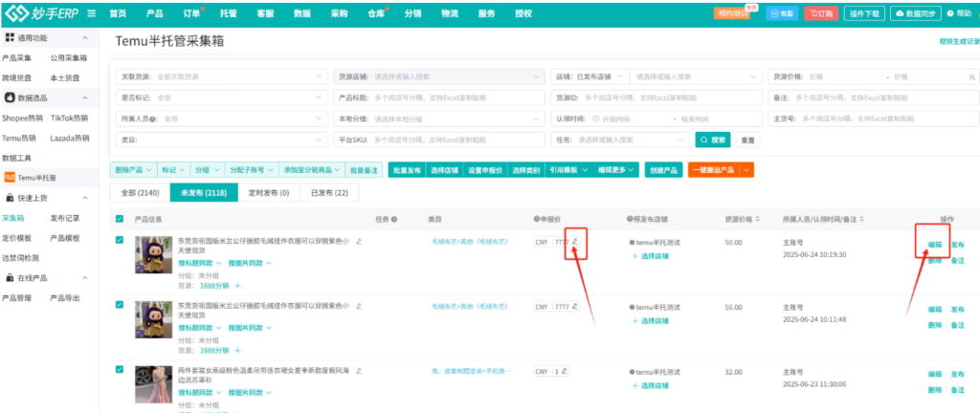Click sort icon on 货源价格 column
The width and height of the screenshot is (980, 413).
tap(758, 220)
